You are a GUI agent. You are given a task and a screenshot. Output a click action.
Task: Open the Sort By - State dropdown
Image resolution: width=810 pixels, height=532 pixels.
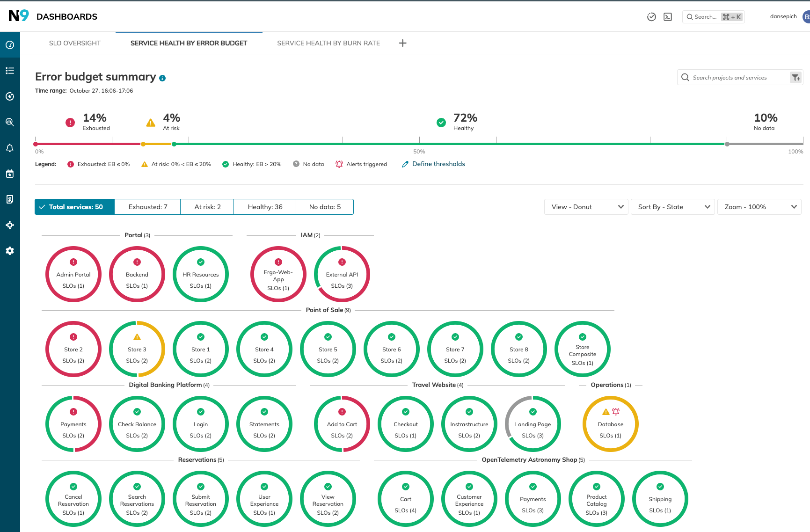point(672,206)
